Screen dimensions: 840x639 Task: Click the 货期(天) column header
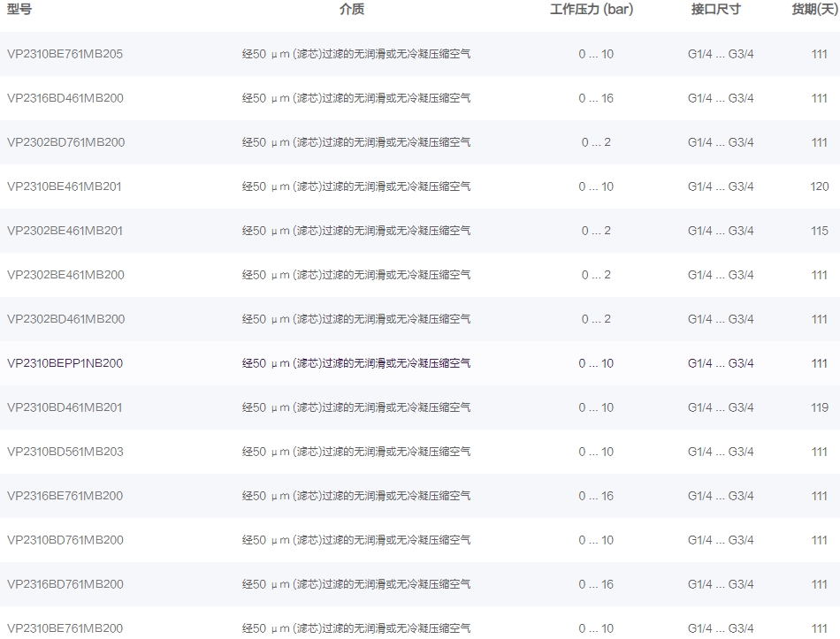(x=815, y=9)
